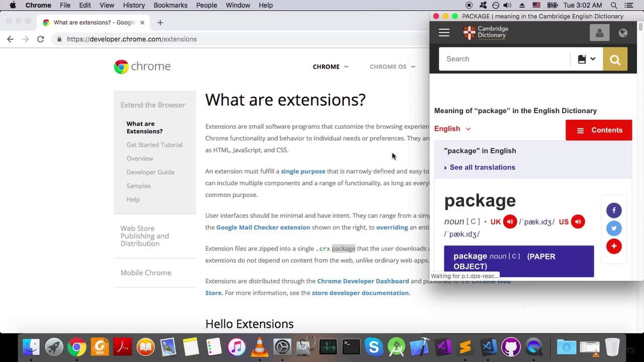Open the History menu
Viewport: 644px width, 362px height.
coord(134,5)
